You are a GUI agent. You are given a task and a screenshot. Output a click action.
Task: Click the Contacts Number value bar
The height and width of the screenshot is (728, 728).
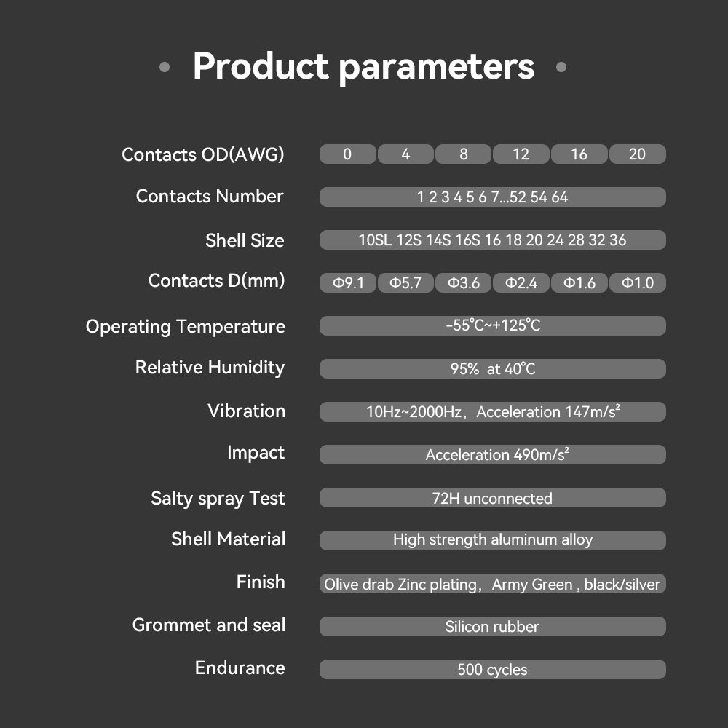pyautogui.click(x=492, y=197)
